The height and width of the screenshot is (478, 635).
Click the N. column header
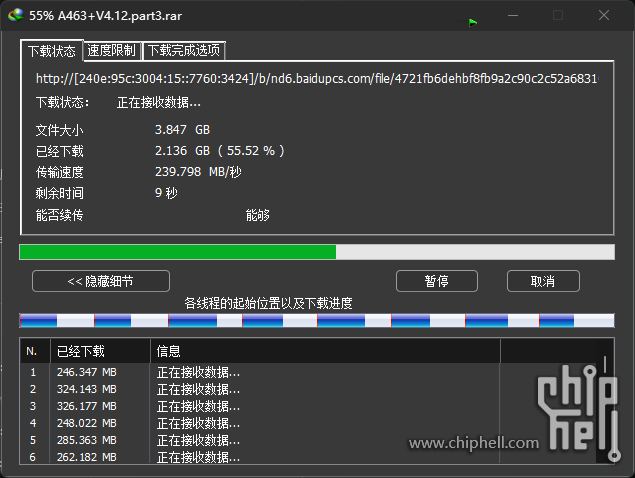tap(35, 351)
